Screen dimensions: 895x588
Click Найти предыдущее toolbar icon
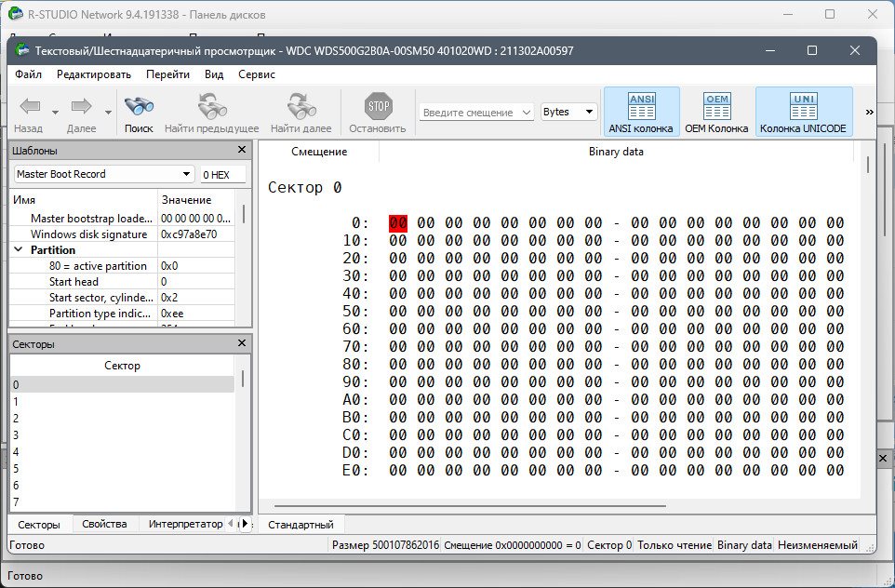click(x=211, y=113)
